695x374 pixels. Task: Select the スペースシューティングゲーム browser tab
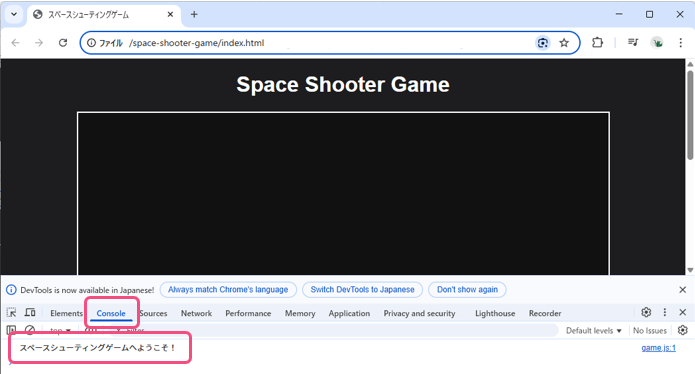[x=104, y=15]
